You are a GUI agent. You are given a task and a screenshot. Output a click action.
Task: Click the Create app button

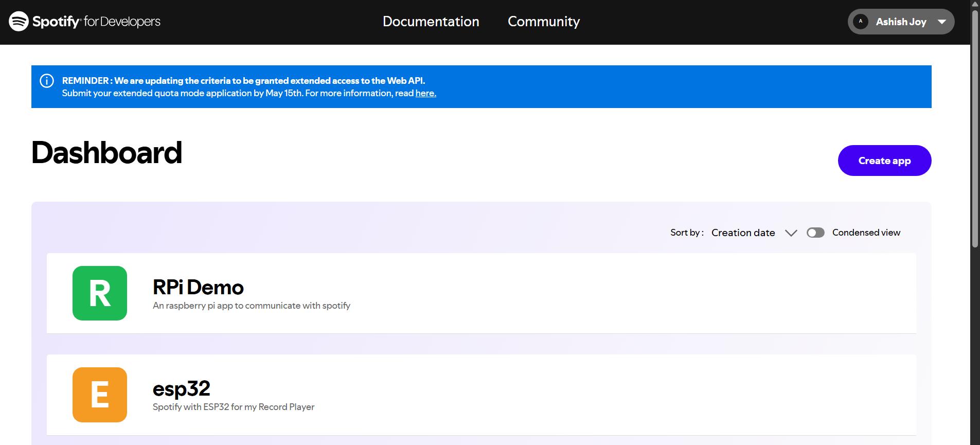pyautogui.click(x=884, y=161)
